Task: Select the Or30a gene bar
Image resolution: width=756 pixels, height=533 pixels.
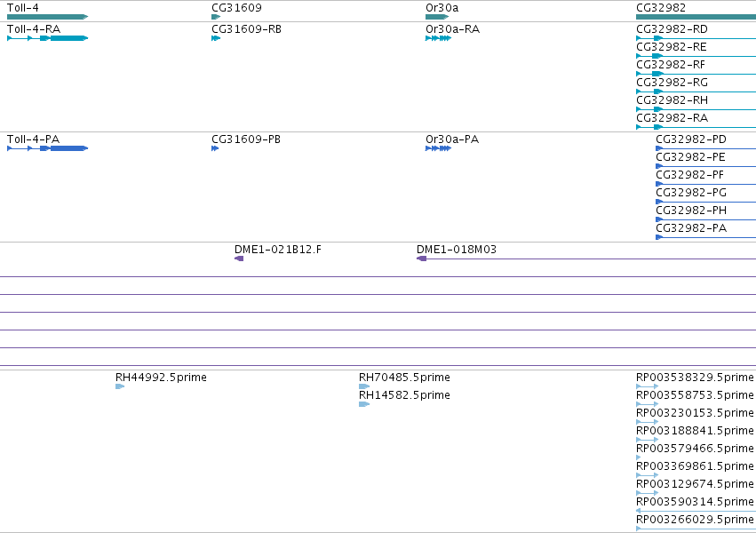Action: coord(437,17)
